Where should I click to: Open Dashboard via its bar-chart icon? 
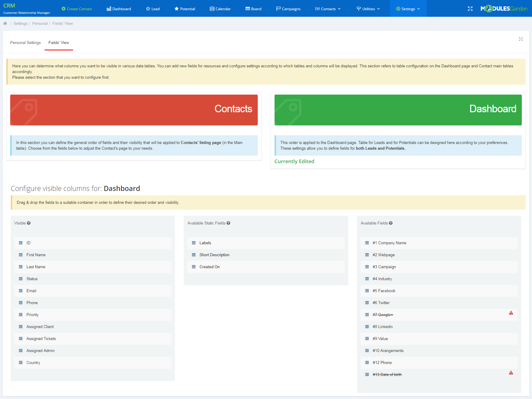108,9
